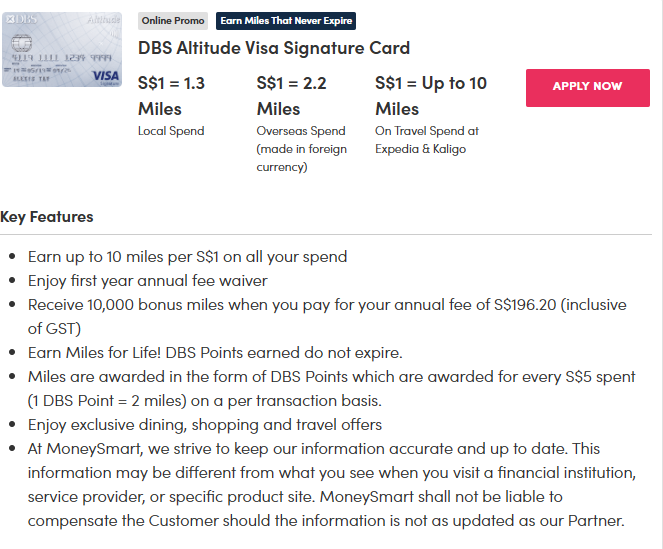Click the S$1 = 2.2 Miles rate
663x549 pixels.
pos(291,96)
